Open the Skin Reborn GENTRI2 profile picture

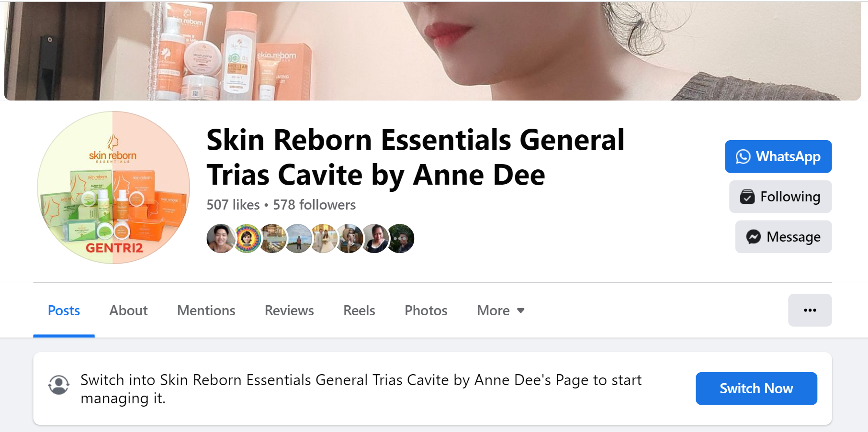pyautogui.click(x=113, y=188)
